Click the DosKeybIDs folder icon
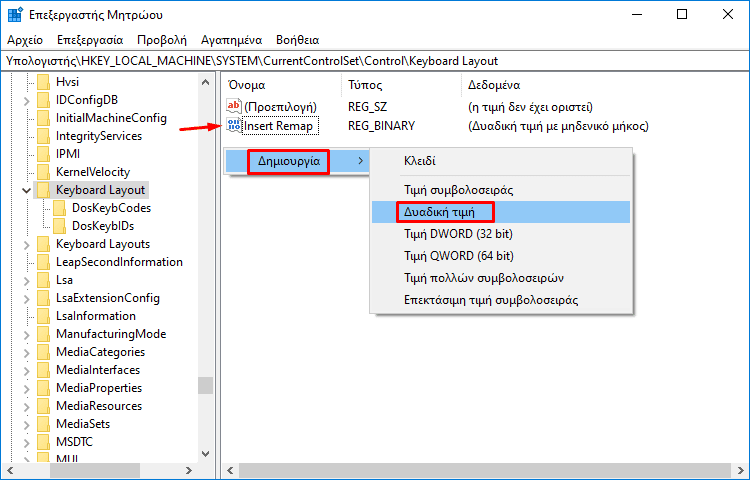 click(60, 226)
